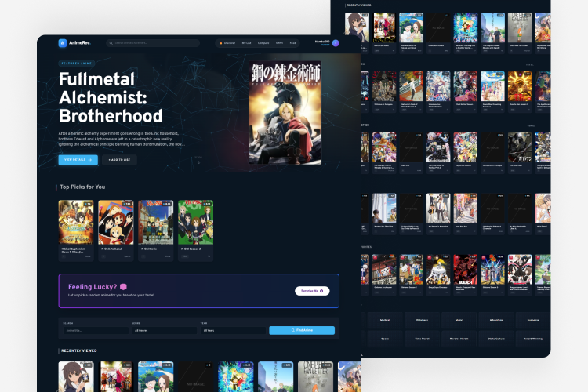Click the Fullmetal Alchemist: Brotherhood title
This screenshot has width=588, height=392.
pyautogui.click(x=111, y=97)
